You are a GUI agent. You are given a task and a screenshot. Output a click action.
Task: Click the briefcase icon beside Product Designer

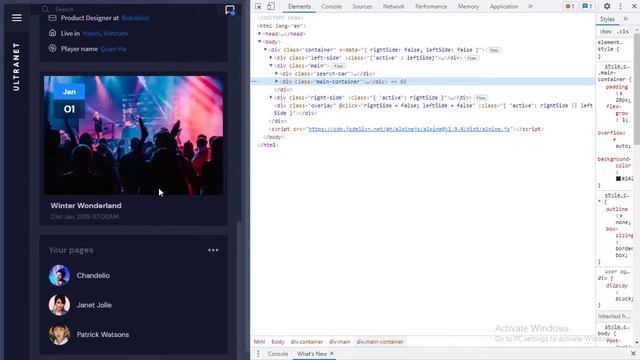click(53, 18)
